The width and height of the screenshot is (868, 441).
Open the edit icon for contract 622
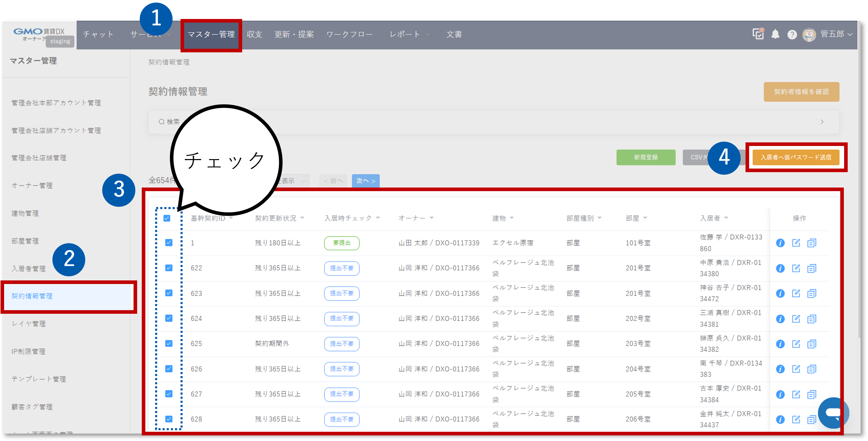[796, 268]
